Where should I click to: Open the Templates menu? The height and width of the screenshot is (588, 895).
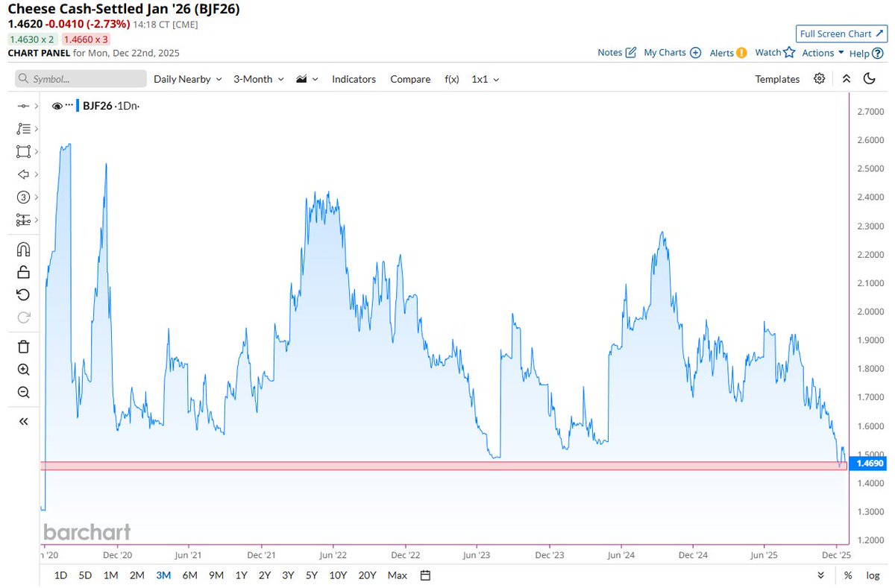tap(777, 79)
